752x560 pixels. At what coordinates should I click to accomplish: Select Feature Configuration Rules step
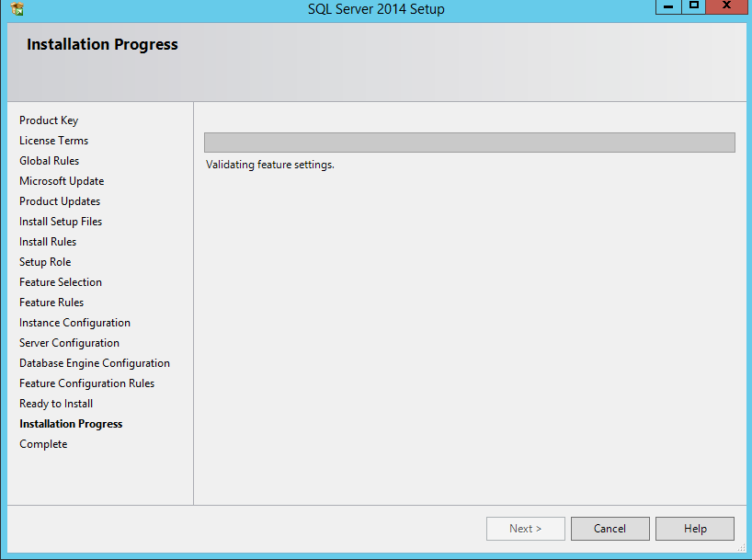86,383
